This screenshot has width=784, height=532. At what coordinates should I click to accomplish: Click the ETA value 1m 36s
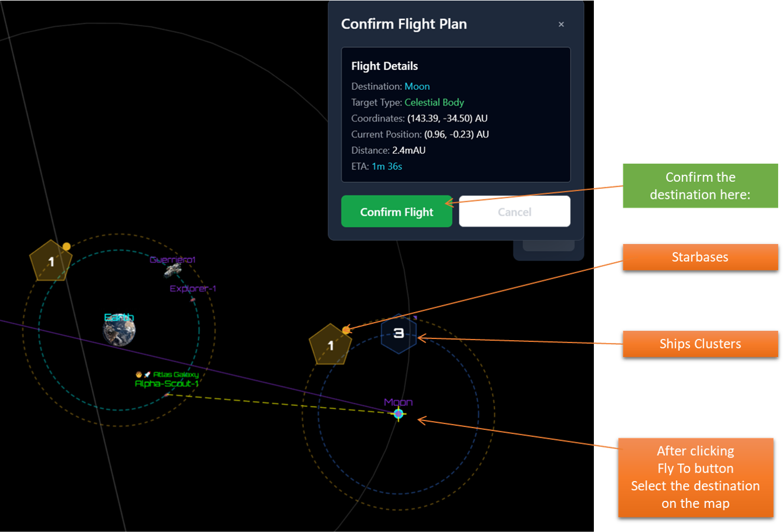pyautogui.click(x=387, y=166)
